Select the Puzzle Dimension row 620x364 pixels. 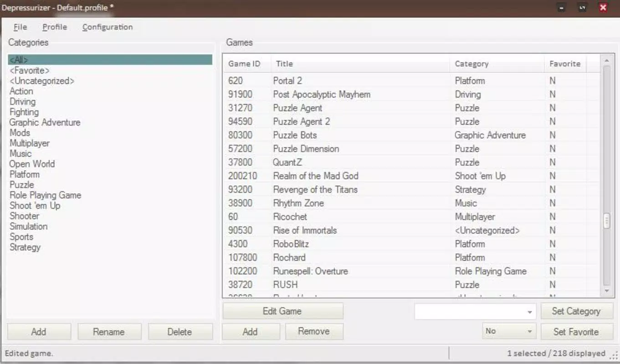pyautogui.click(x=412, y=149)
